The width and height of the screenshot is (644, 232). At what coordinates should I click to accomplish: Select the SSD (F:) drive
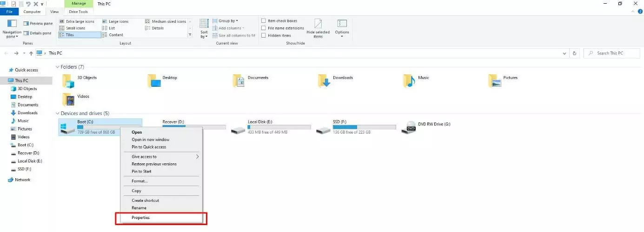click(x=356, y=127)
